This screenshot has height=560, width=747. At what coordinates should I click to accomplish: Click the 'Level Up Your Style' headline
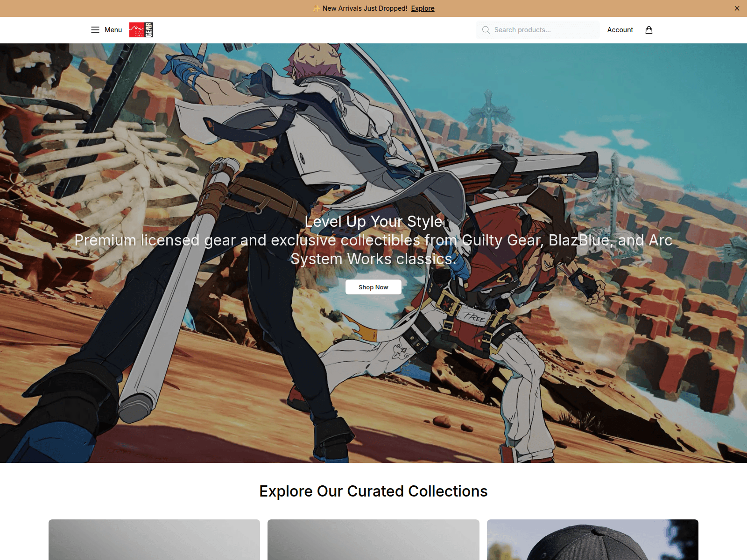(373, 221)
